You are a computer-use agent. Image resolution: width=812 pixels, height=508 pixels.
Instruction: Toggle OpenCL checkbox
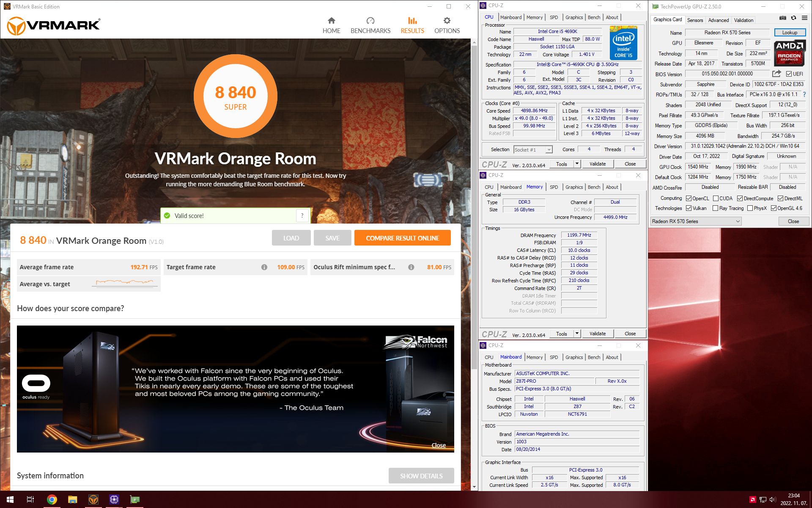pos(689,199)
